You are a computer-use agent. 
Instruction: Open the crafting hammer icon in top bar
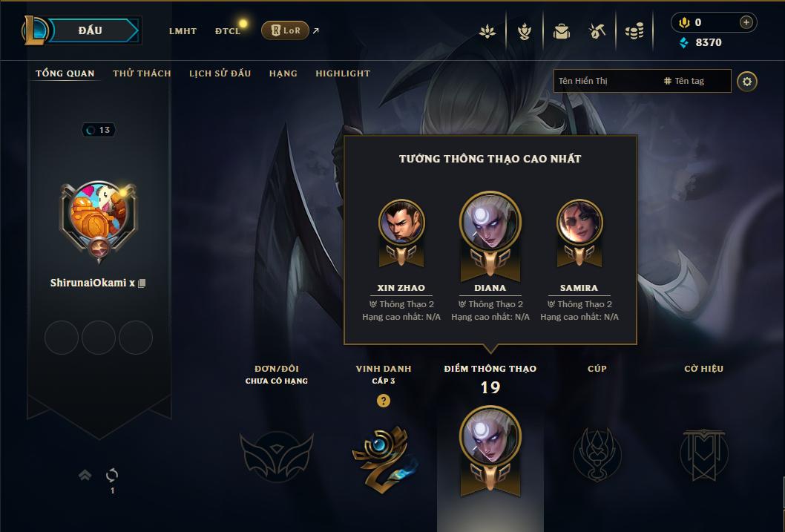pos(597,31)
